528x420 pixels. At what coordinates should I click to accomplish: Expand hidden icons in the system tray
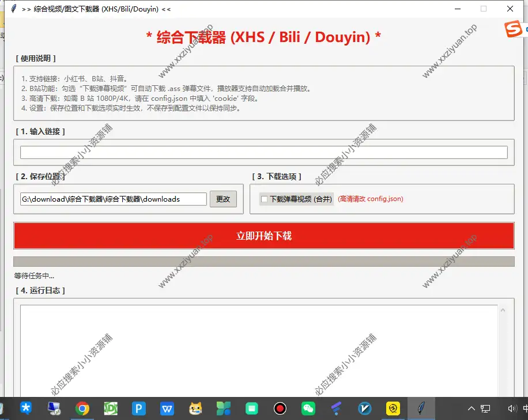470,408
